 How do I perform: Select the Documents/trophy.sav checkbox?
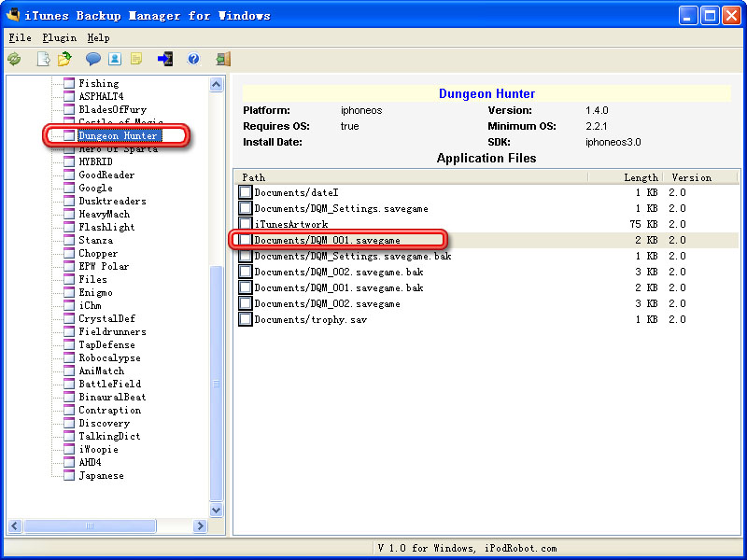pos(245,319)
